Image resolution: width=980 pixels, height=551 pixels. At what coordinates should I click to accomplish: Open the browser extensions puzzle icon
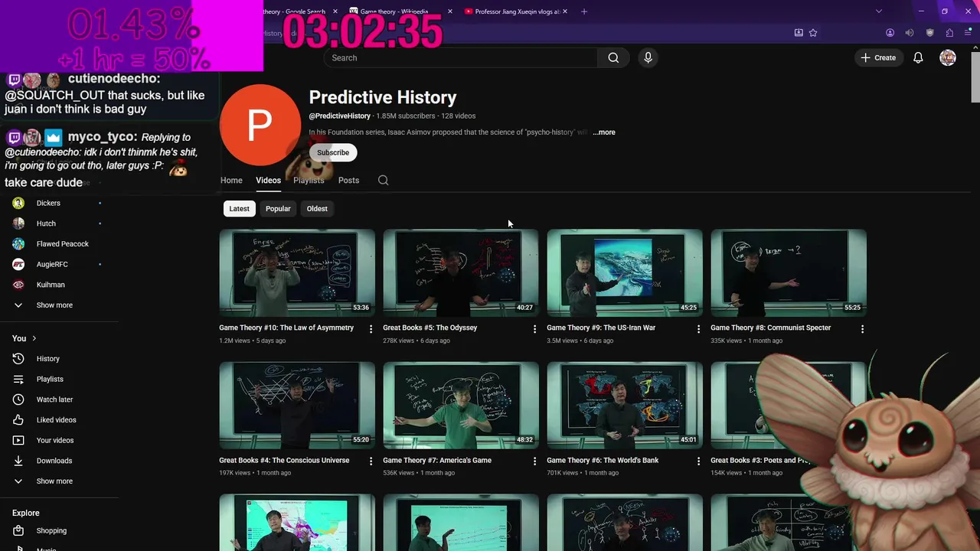949,33
